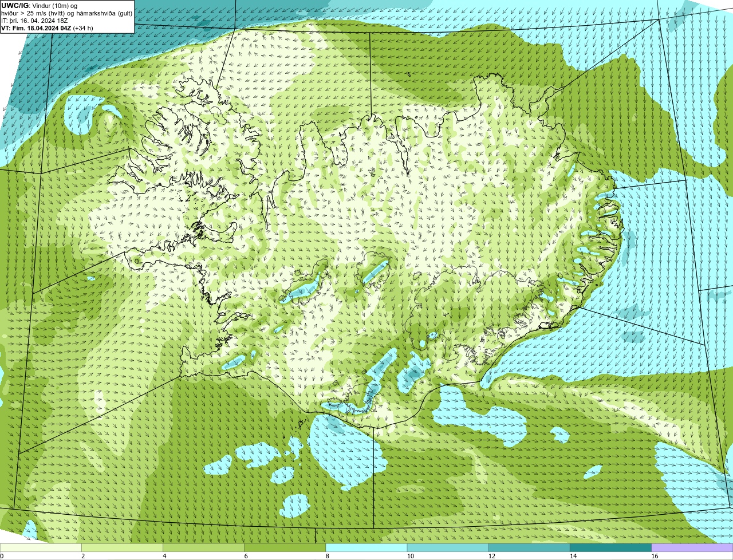
Task: Click the legend scale label "12"
Action: [492, 556]
